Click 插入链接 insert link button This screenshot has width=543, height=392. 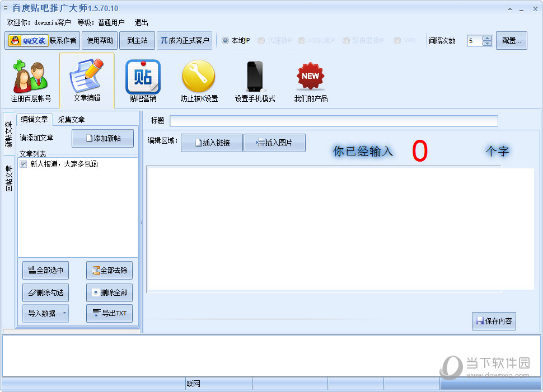tap(212, 143)
